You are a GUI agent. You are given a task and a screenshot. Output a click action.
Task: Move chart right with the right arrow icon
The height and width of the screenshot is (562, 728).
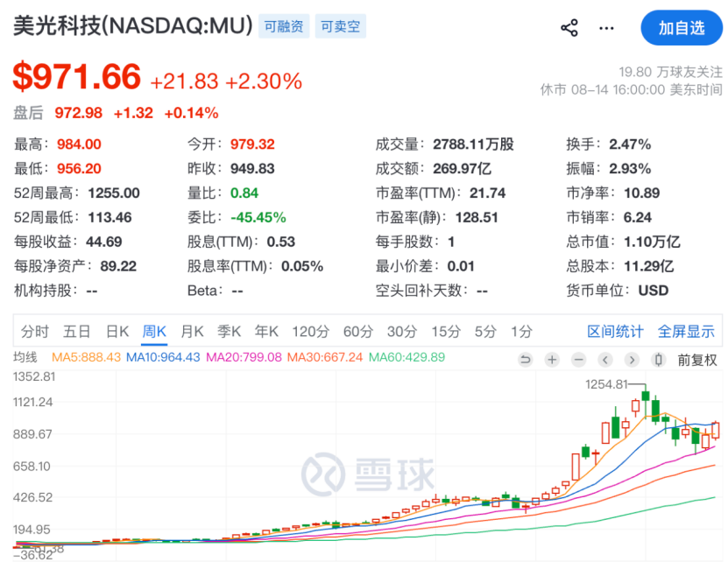[632, 360]
